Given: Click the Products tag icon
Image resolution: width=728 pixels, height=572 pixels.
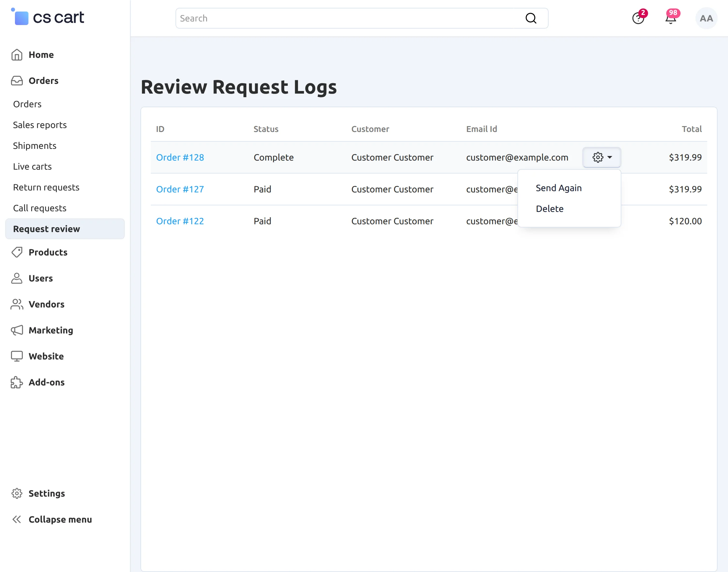Looking at the screenshot, I should pyautogui.click(x=17, y=252).
